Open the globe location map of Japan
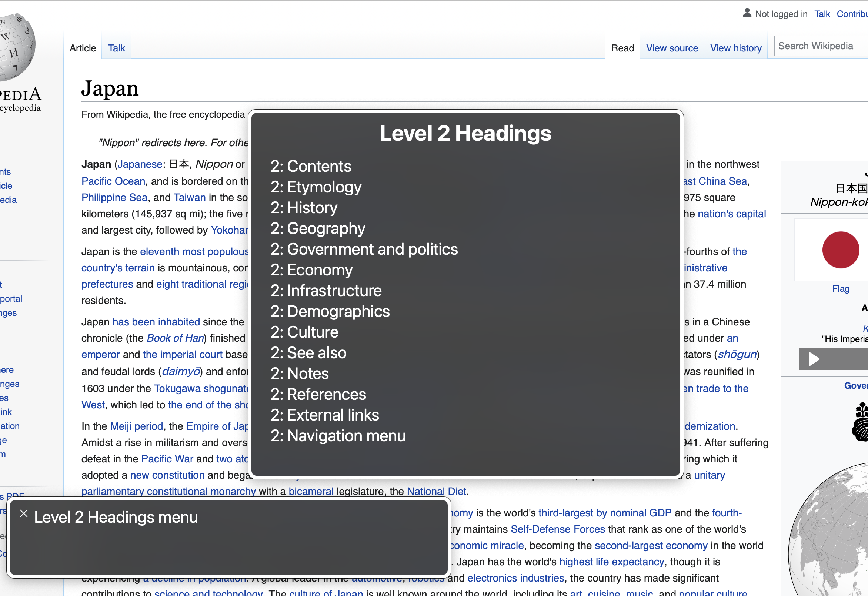Viewport: 868px width, 596px height. coord(828,529)
